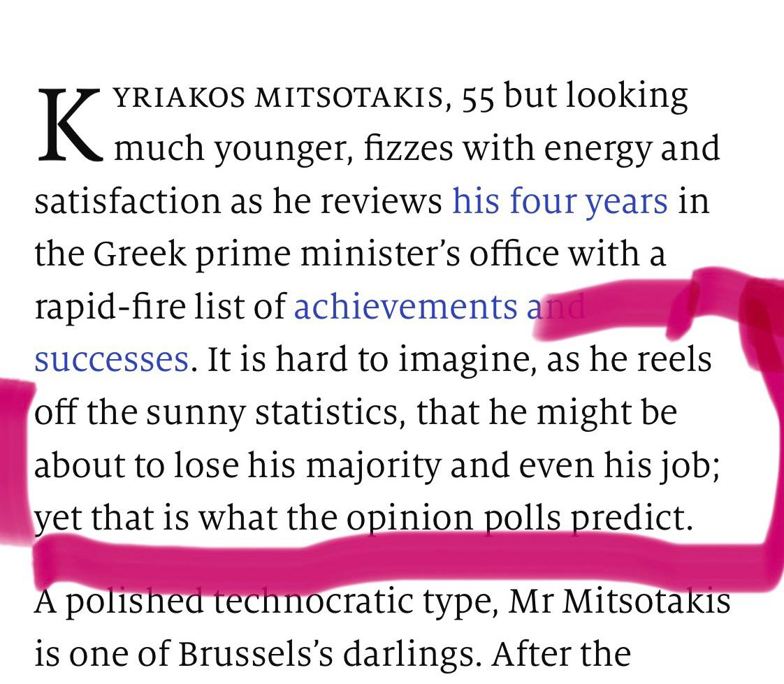Click the small-caps name "YRIAKOS MITSOTAKIS"
The width and height of the screenshot is (784, 684).
(278, 100)
